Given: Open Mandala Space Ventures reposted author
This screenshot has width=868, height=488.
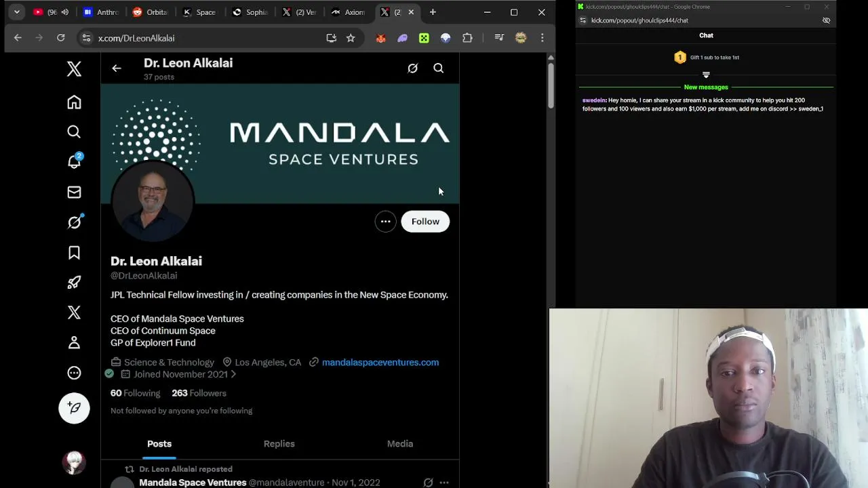Looking at the screenshot, I should [193, 483].
